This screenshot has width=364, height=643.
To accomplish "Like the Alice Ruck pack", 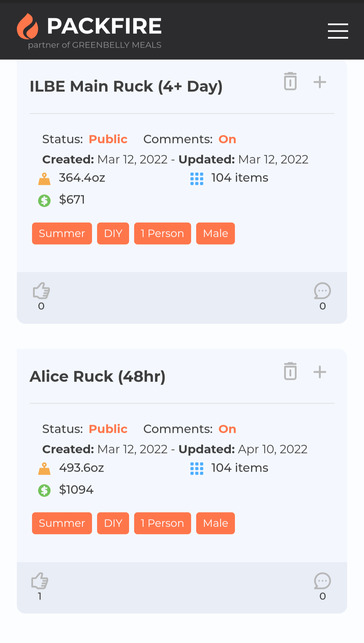I will point(40,581).
